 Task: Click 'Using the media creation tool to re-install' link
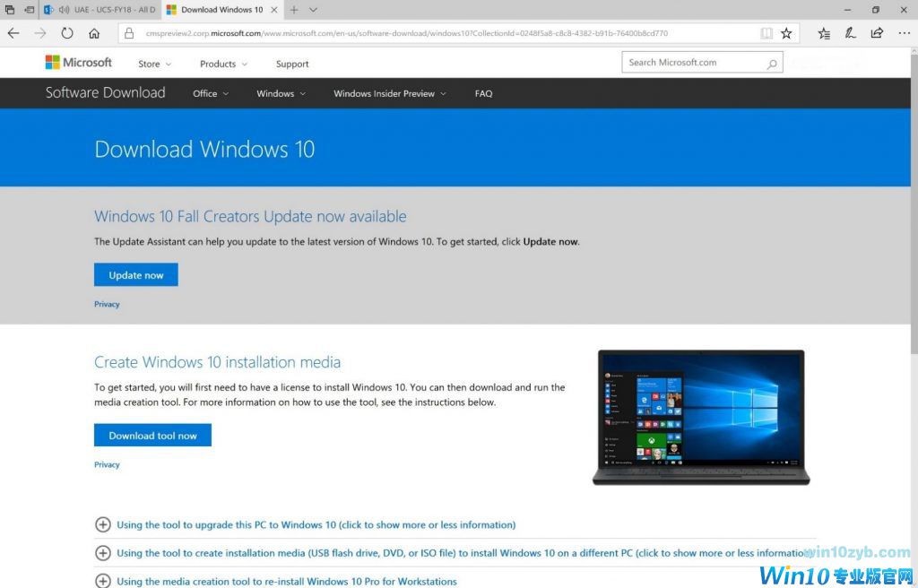click(287, 581)
